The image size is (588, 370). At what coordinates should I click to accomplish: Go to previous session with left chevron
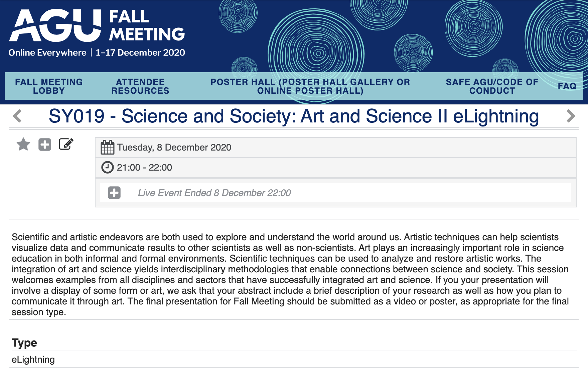(17, 116)
